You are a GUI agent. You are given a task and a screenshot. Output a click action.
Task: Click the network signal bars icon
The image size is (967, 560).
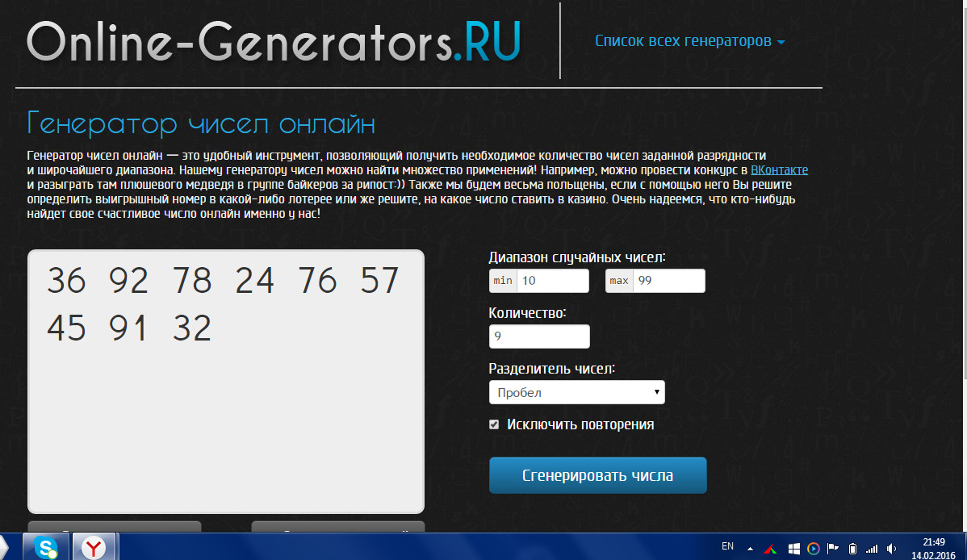[x=872, y=549]
